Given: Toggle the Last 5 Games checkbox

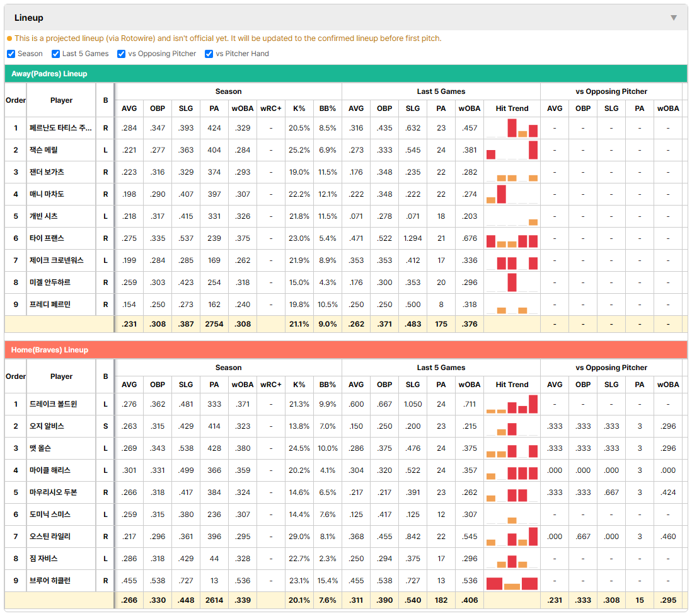Looking at the screenshot, I should point(55,54).
